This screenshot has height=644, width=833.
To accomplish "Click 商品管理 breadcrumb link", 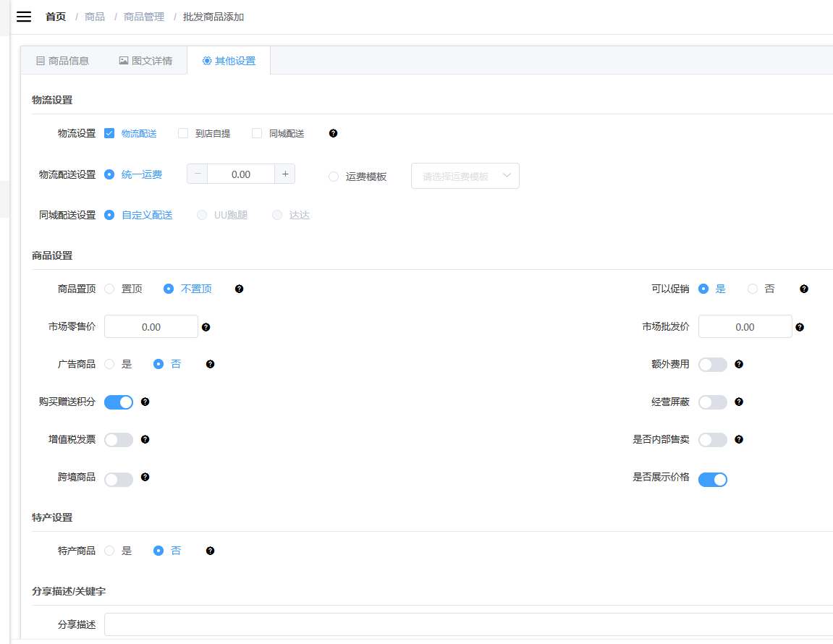I will point(144,17).
